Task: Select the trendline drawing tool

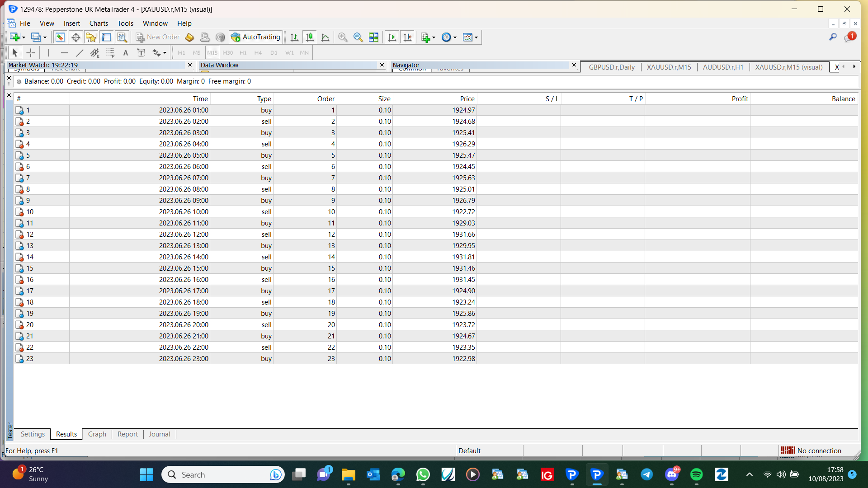Action: (80, 53)
